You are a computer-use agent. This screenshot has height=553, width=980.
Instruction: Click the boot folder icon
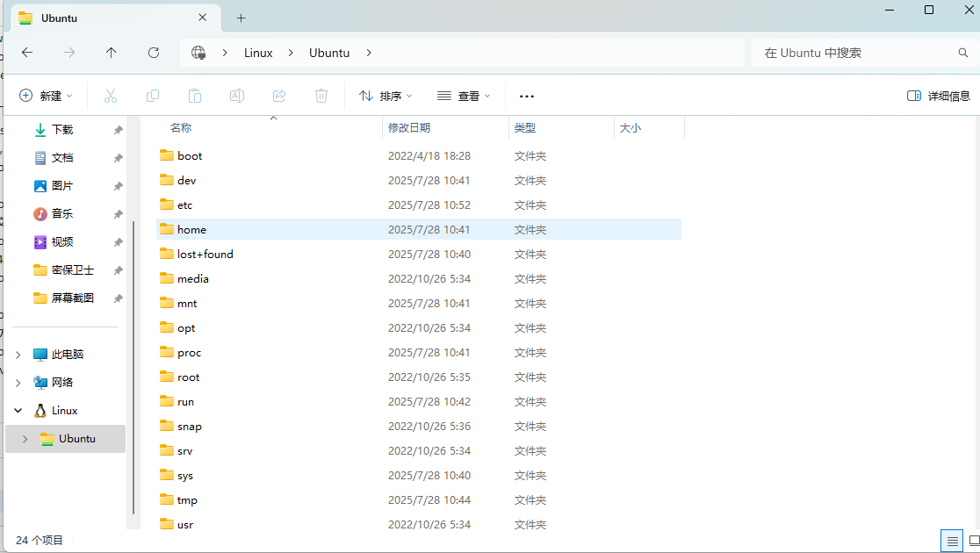coord(166,155)
